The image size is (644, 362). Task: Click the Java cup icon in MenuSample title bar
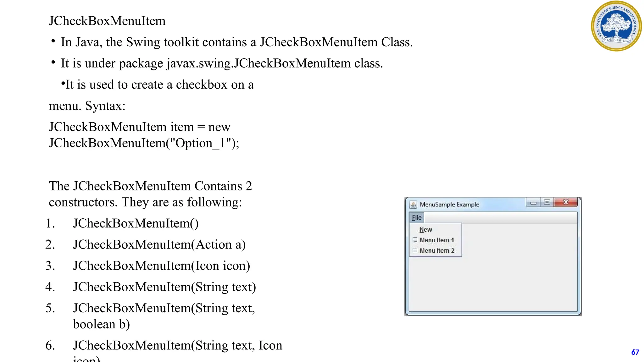tap(413, 205)
